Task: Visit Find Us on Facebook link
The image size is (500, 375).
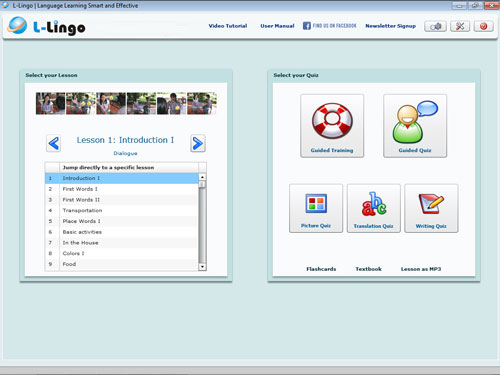Action: coord(330,26)
